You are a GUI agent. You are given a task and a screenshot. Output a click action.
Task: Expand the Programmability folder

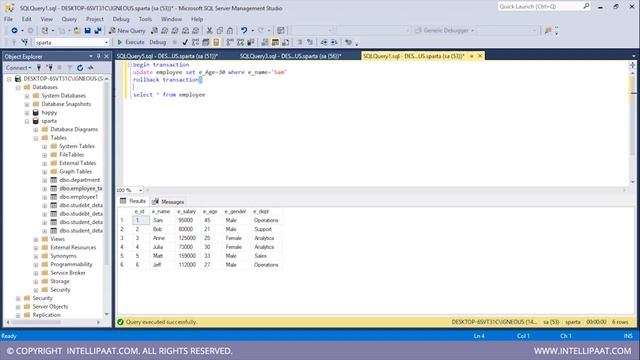click(x=36, y=264)
